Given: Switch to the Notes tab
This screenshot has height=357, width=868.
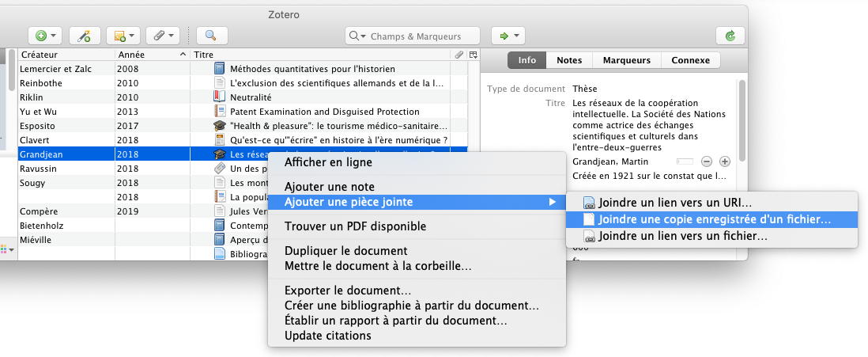Looking at the screenshot, I should (x=569, y=60).
